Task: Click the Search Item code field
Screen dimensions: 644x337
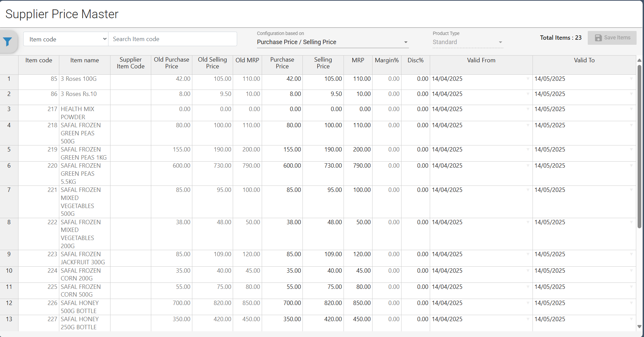Action: click(172, 39)
